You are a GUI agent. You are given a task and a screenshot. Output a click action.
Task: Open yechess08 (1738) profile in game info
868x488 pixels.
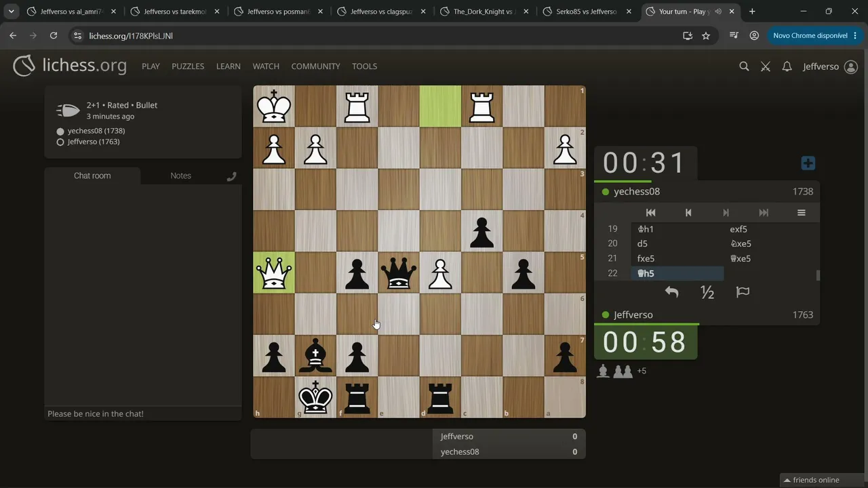(96, 131)
